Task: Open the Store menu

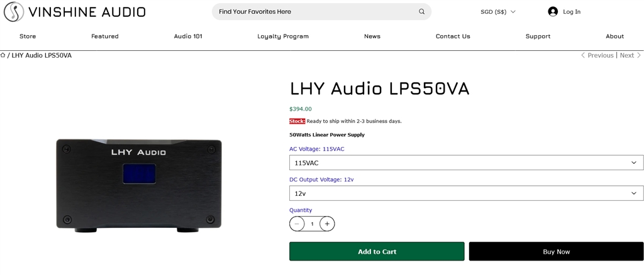Action: [x=28, y=36]
